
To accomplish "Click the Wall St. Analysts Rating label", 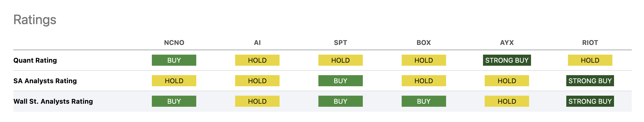I will pos(53,101).
